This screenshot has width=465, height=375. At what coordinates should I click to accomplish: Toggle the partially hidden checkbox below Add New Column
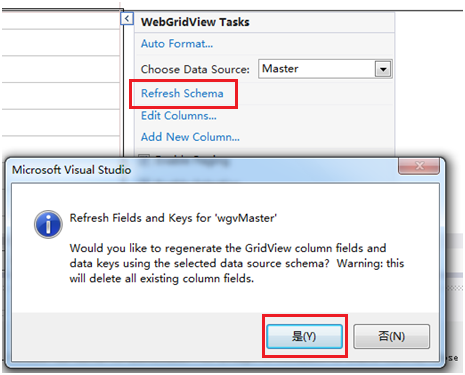pos(144,157)
